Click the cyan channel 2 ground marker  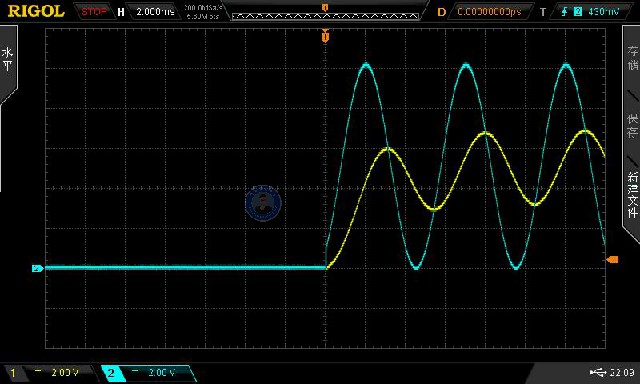pyautogui.click(x=38, y=268)
